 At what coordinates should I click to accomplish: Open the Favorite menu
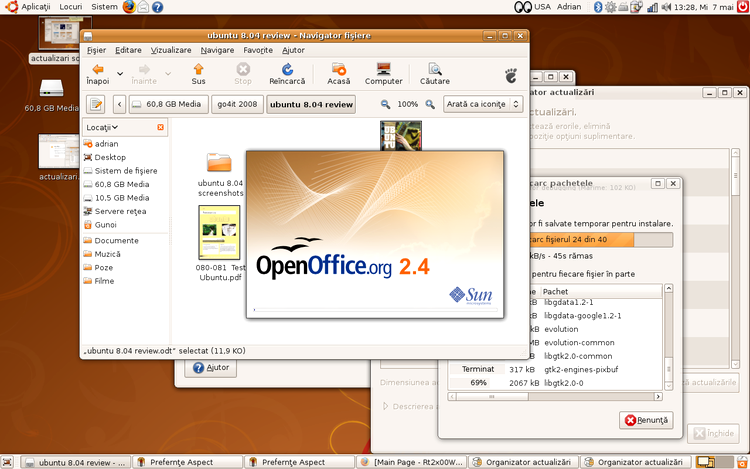[x=257, y=50]
